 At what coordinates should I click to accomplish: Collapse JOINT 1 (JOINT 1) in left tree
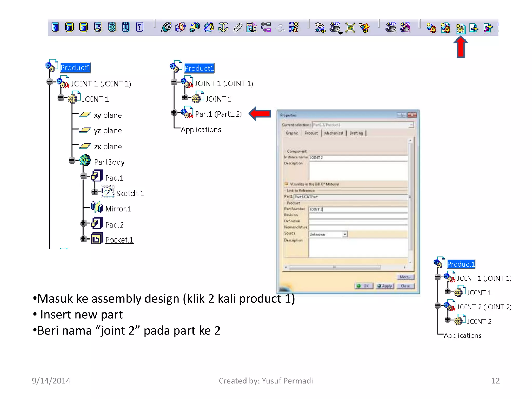click(x=50, y=82)
